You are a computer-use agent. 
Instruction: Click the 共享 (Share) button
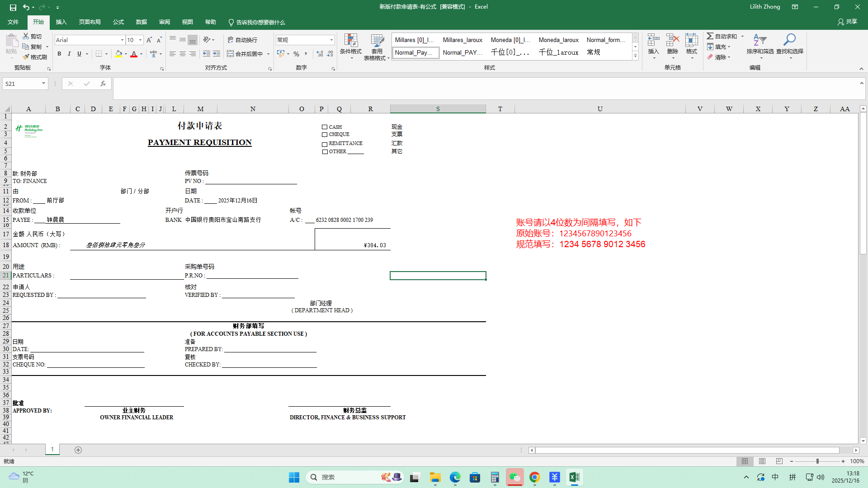[x=847, y=22]
